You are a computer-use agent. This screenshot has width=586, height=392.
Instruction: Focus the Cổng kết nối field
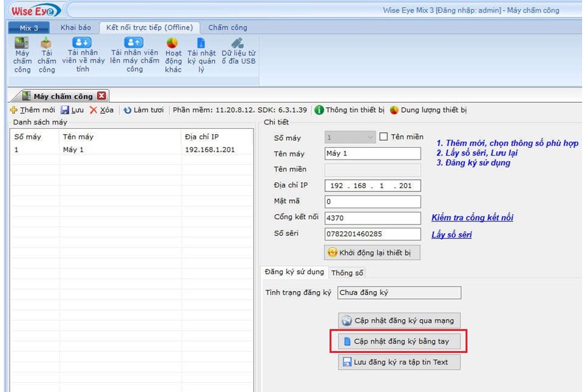pyautogui.click(x=372, y=218)
